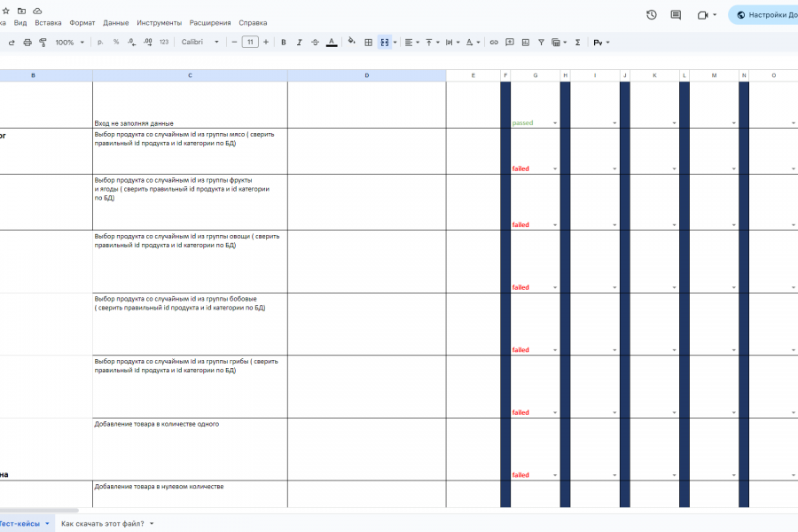The height and width of the screenshot is (532, 798).
Task: Increase font size with plus button
Action: (266, 43)
